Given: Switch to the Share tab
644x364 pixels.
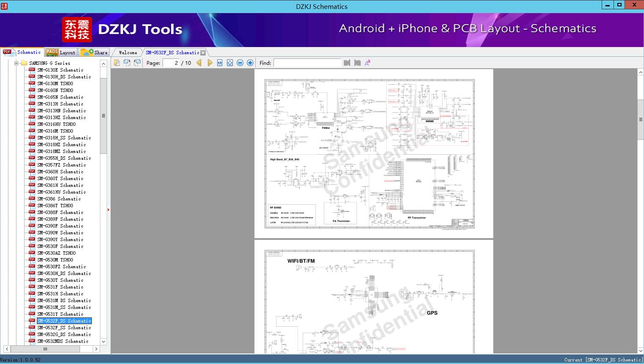Looking at the screenshot, I should coord(94,53).
